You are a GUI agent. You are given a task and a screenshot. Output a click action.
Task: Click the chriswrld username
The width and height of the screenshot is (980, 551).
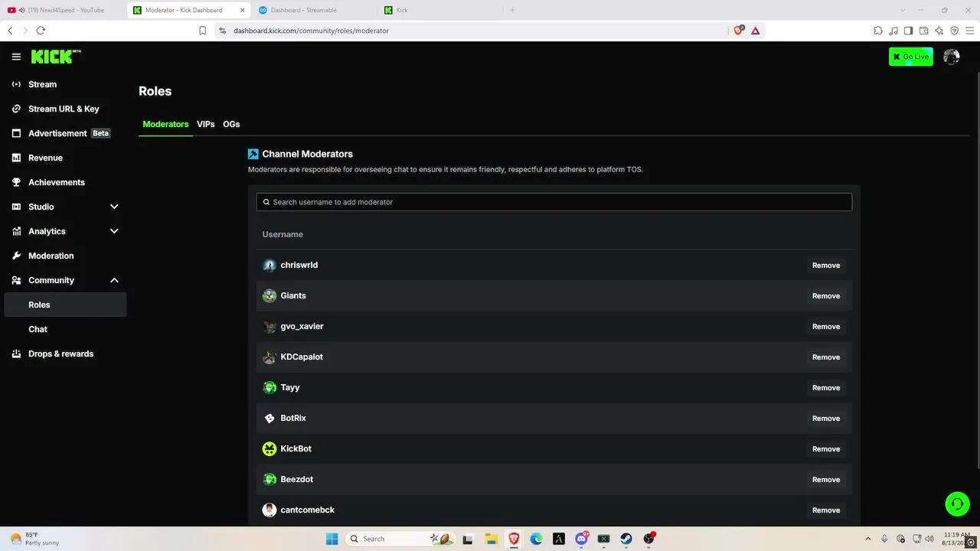pyautogui.click(x=299, y=265)
